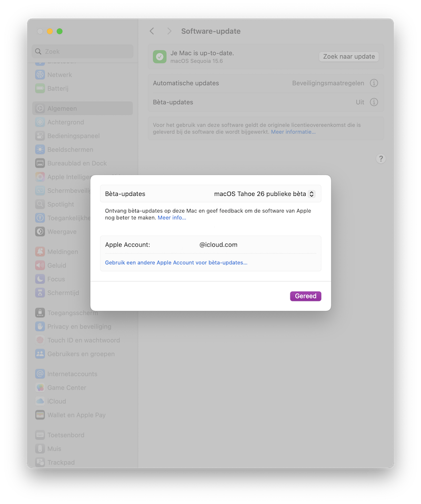Click Gebruik een andere Apple Account link
The image size is (421, 504).
click(x=176, y=262)
